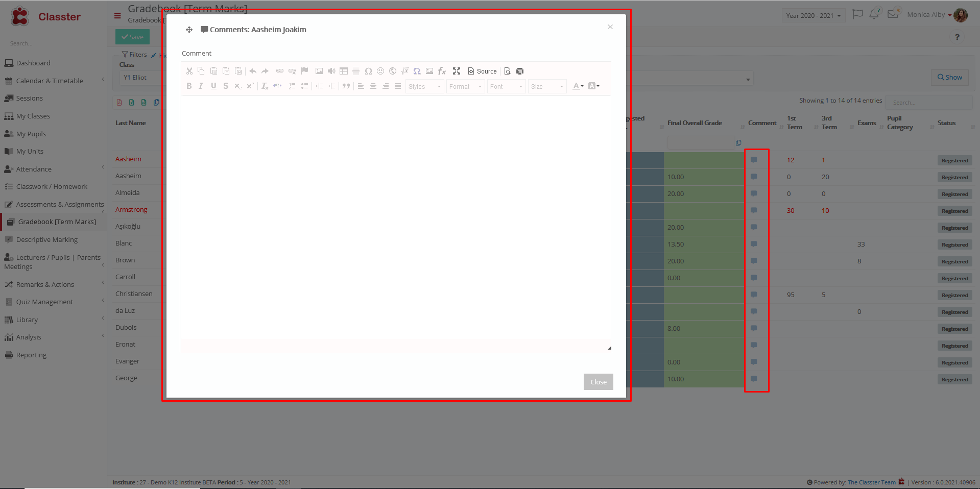Open Reporting in sidebar
Screen dimensions: 980x489
coord(31,355)
